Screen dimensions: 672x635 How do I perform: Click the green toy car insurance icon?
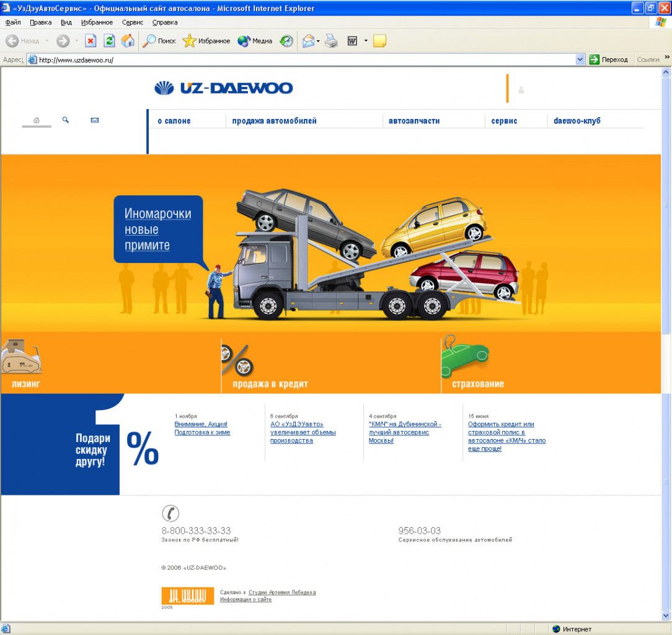pos(466,356)
